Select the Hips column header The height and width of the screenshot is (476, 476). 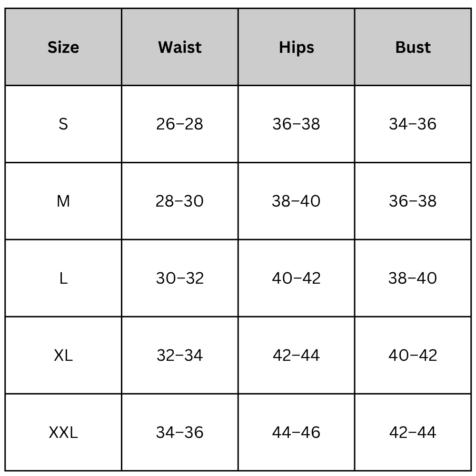pyautogui.click(x=296, y=47)
